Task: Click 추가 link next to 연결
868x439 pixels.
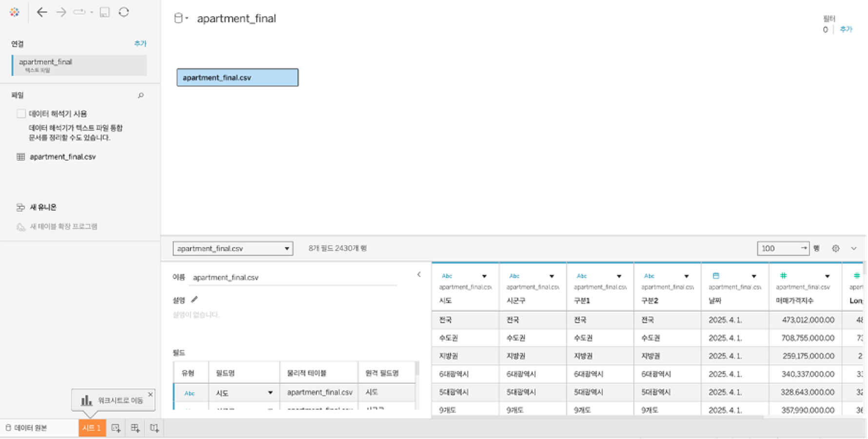Action: [x=140, y=43]
